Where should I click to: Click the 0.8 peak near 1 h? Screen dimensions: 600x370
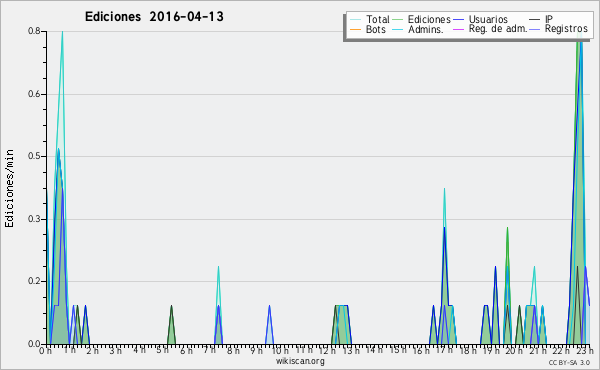[x=62, y=33]
